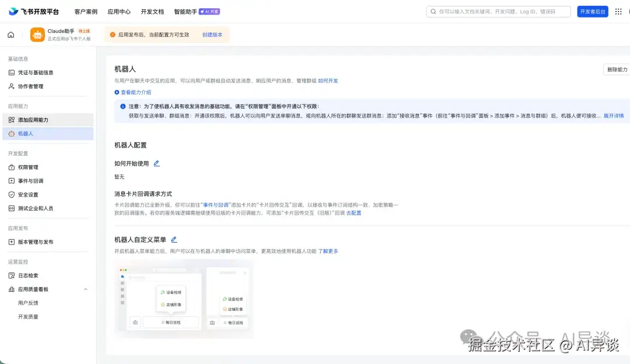This screenshot has width=630, height=364.
Task: Click the person icon beside 协作者管理
Action: tap(12, 86)
